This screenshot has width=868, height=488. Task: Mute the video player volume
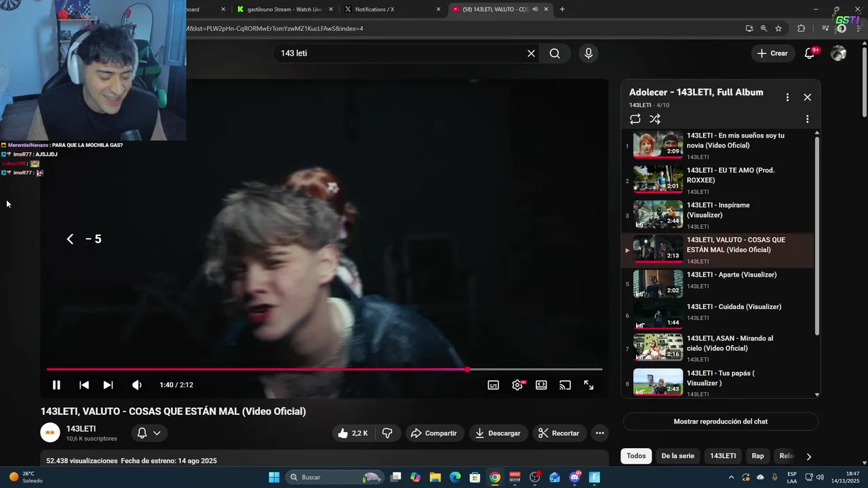pyautogui.click(x=137, y=385)
